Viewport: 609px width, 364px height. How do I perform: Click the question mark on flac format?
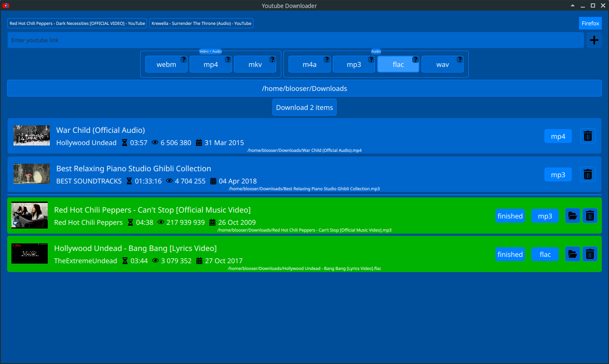[x=416, y=59]
